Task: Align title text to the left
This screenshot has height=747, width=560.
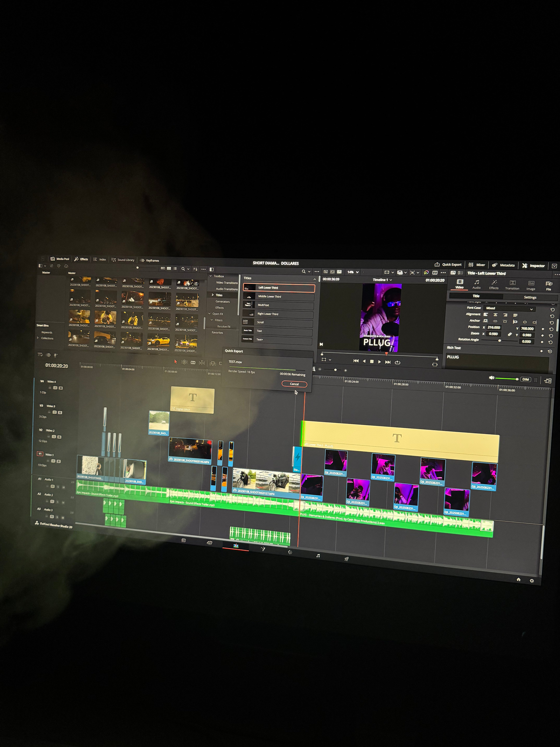Action: (486, 314)
